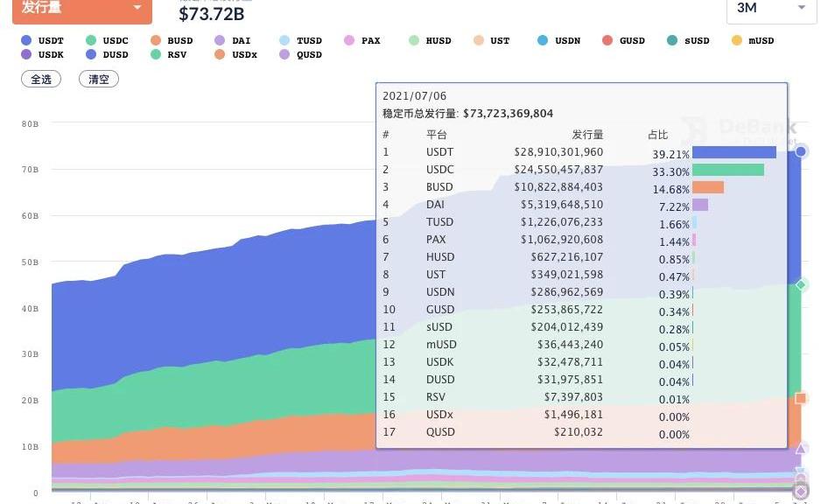
Task: Click the USDN share 0.39%
Action: (674, 295)
